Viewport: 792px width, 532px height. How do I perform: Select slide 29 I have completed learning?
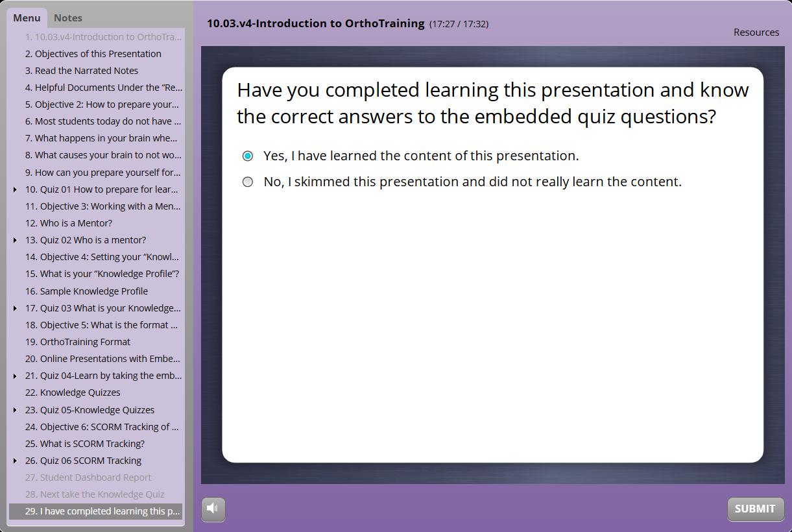[x=96, y=511]
